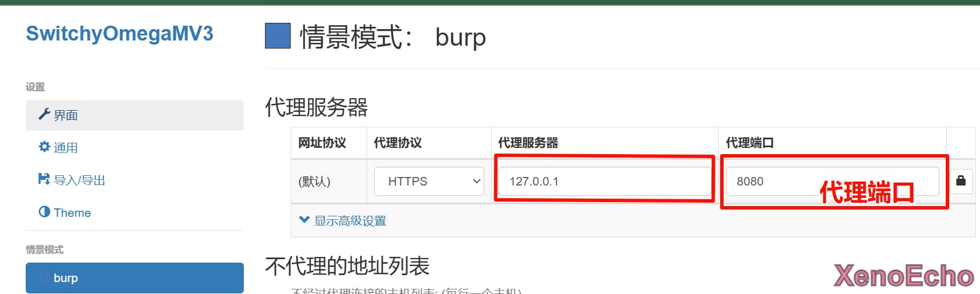Screen dimensions: 980x294
Task: Focus the proxy server field 127.0.0.1
Action: click(604, 181)
